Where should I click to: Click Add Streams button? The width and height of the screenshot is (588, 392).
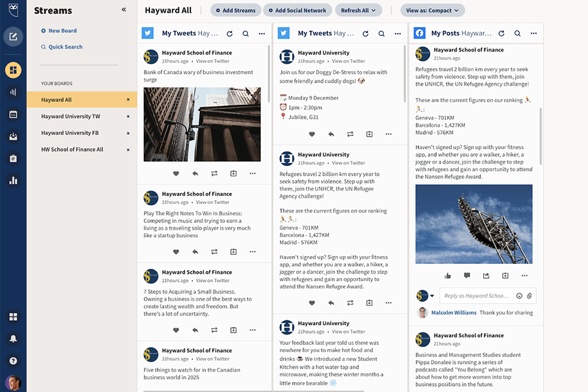click(236, 10)
